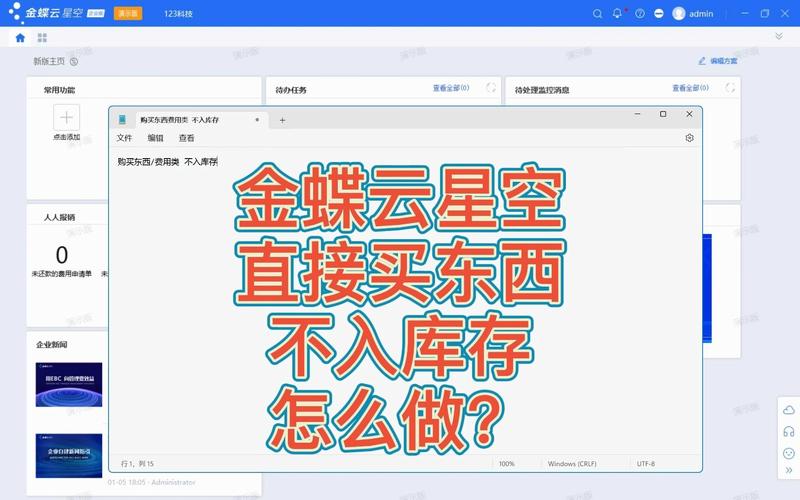
Task: Click the cloud icon in right sidebar
Action: click(789, 410)
